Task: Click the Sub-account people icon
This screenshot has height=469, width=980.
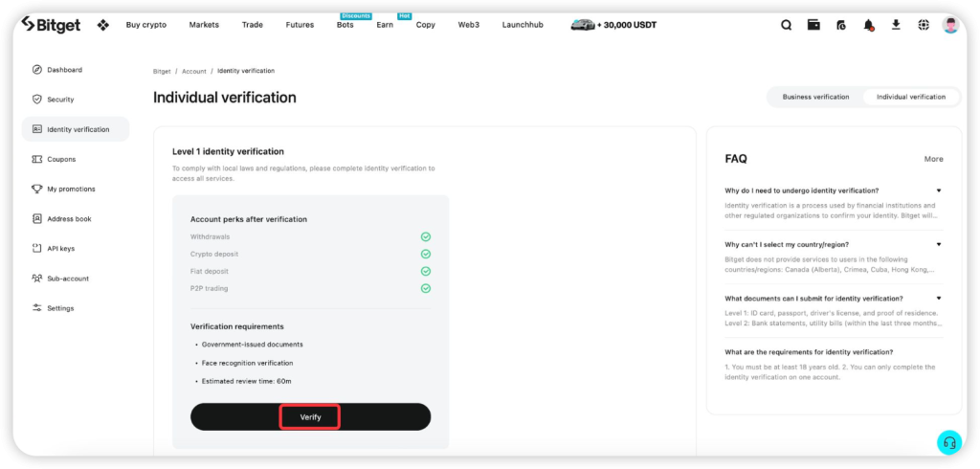Action: (37, 279)
